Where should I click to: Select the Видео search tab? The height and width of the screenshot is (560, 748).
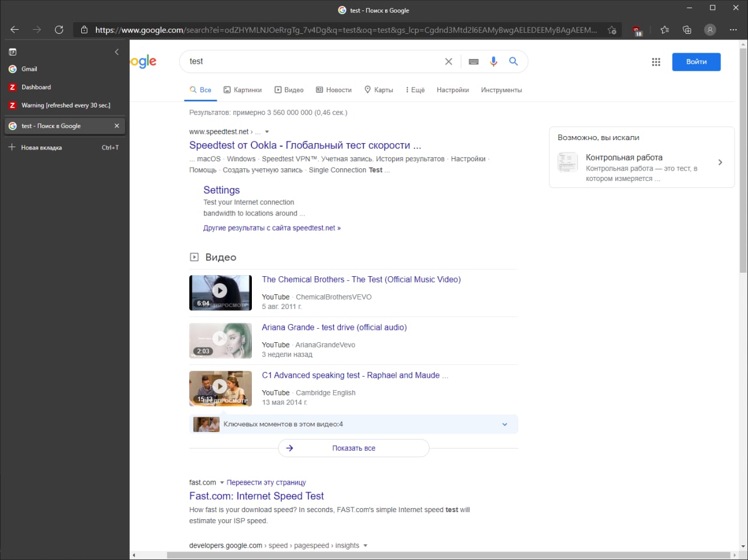tap(289, 90)
